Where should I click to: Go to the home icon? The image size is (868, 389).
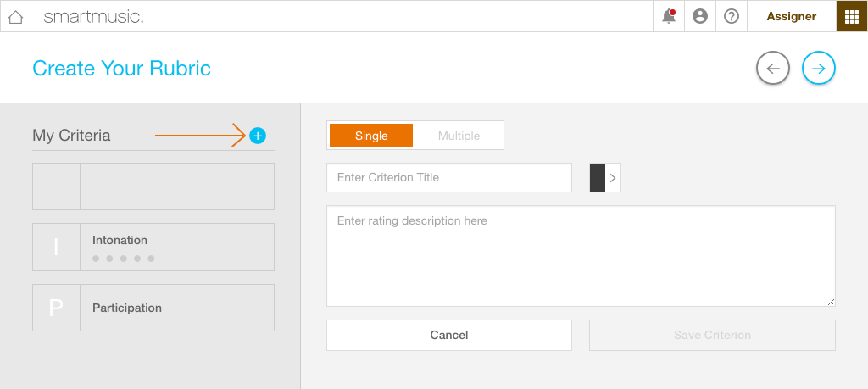point(15,17)
